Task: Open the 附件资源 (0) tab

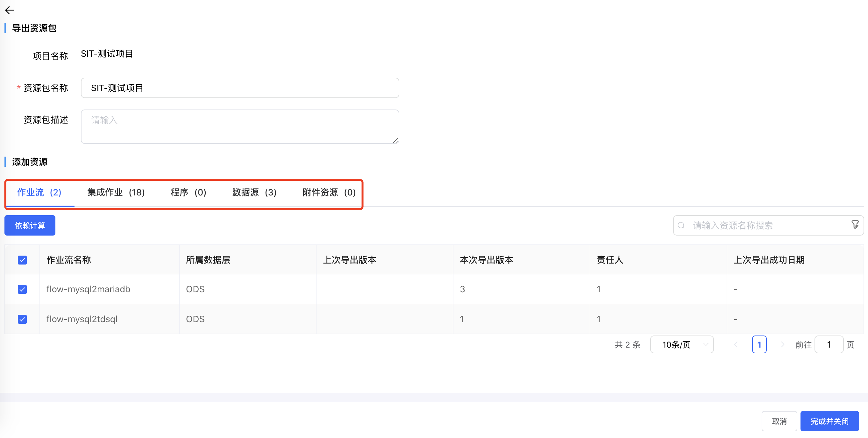Action: pyautogui.click(x=329, y=192)
